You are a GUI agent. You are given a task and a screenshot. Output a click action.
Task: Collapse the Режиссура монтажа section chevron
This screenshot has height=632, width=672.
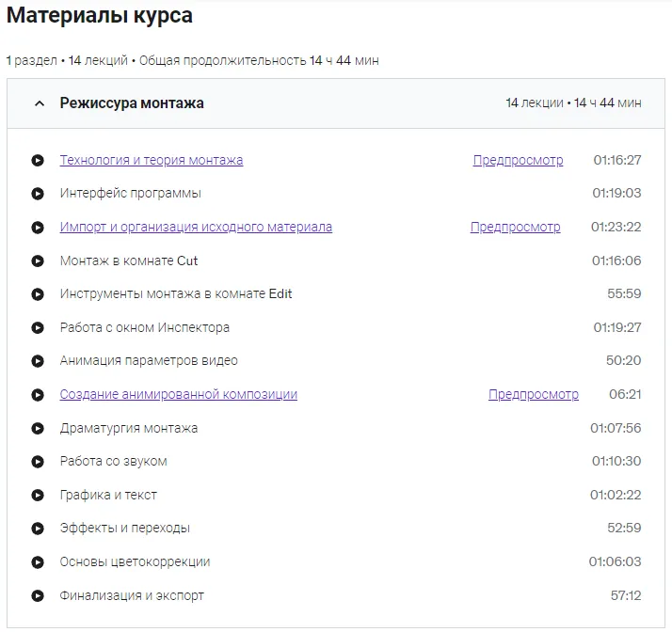(x=39, y=103)
